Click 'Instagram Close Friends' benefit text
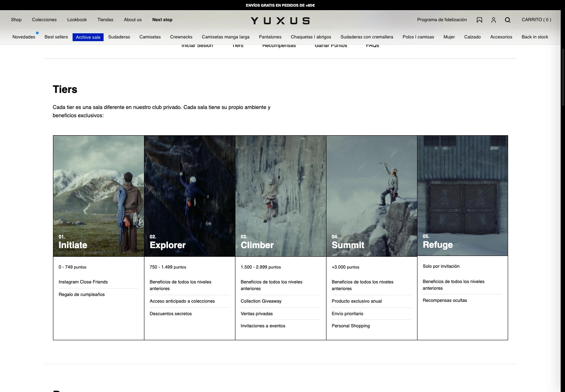The height and width of the screenshot is (392, 565). (83, 282)
